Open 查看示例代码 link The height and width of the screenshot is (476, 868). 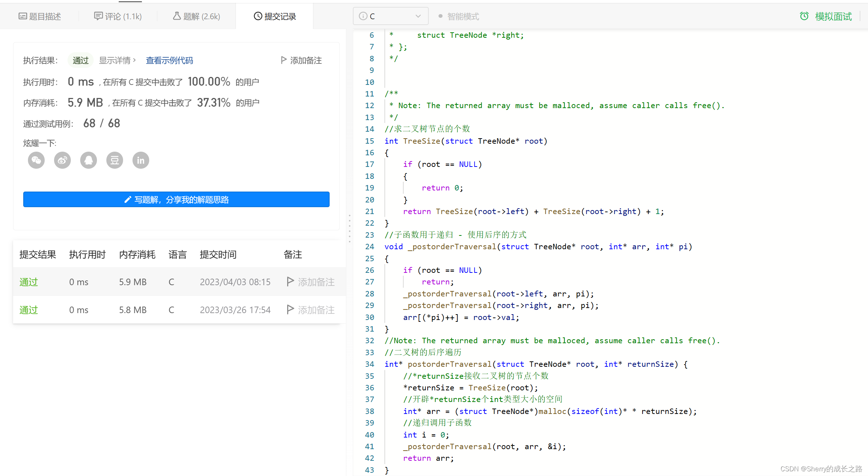169,60
